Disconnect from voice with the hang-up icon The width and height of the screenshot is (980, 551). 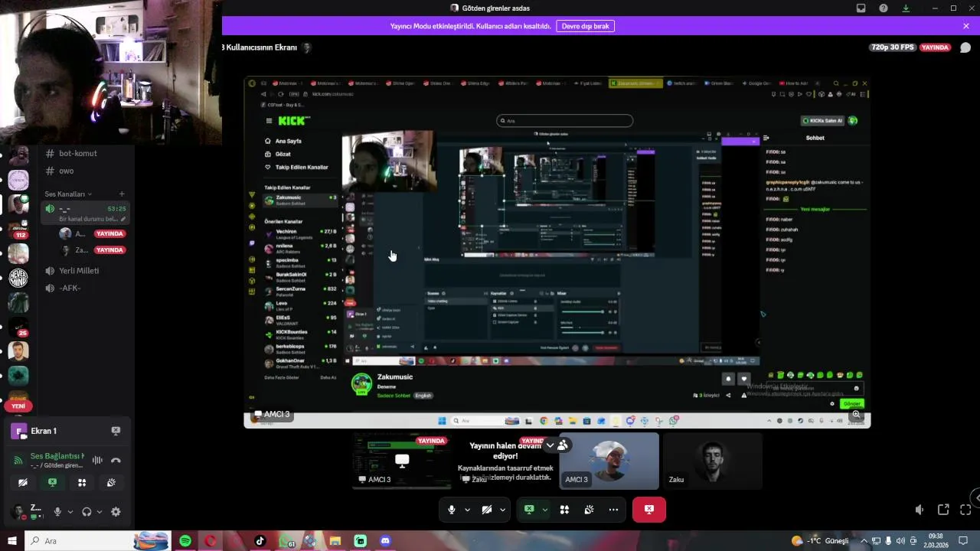coord(116,460)
